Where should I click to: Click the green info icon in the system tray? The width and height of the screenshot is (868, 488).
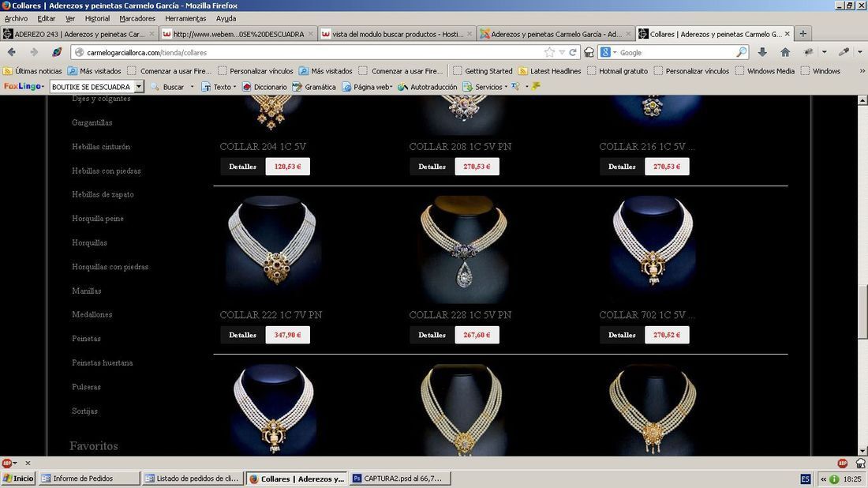[834, 479]
